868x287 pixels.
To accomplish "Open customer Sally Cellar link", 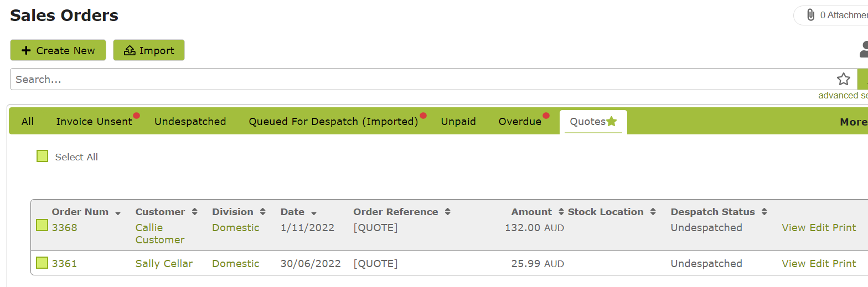I will tap(164, 264).
